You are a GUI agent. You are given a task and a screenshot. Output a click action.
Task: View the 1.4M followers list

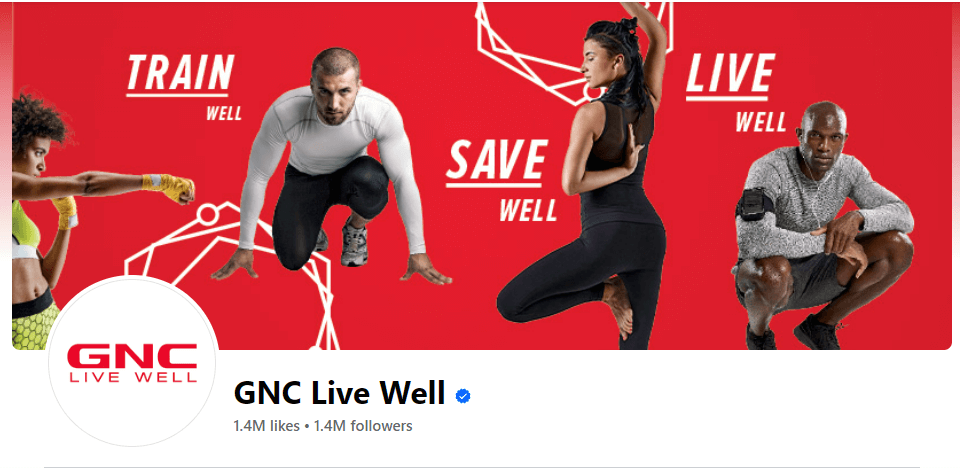[x=363, y=425]
